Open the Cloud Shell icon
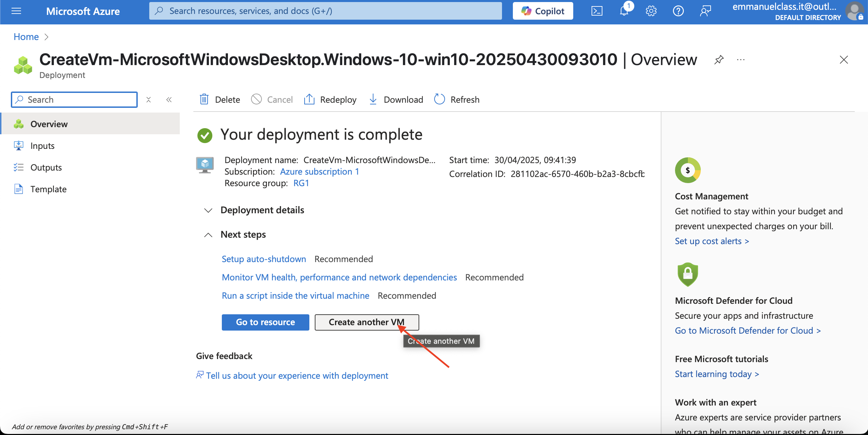This screenshot has height=435, width=868. [597, 11]
